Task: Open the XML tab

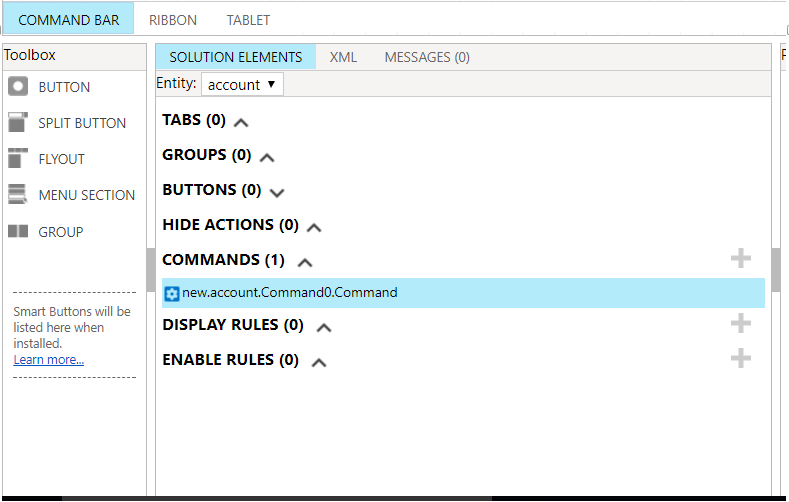Action: coord(343,57)
